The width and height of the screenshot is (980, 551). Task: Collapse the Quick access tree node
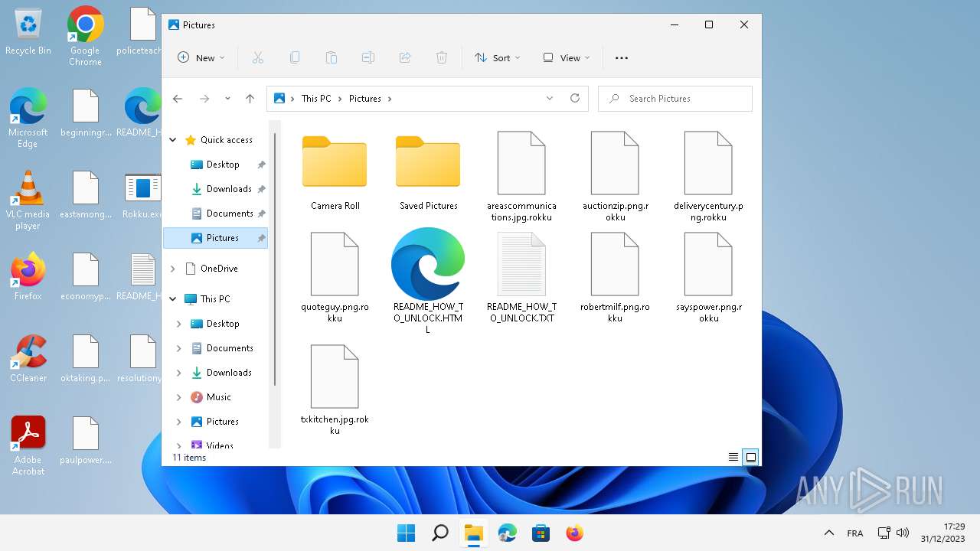(173, 140)
